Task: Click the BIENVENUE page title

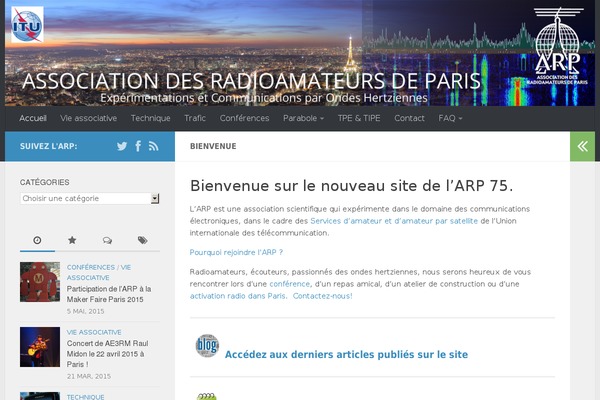Action: [213, 146]
